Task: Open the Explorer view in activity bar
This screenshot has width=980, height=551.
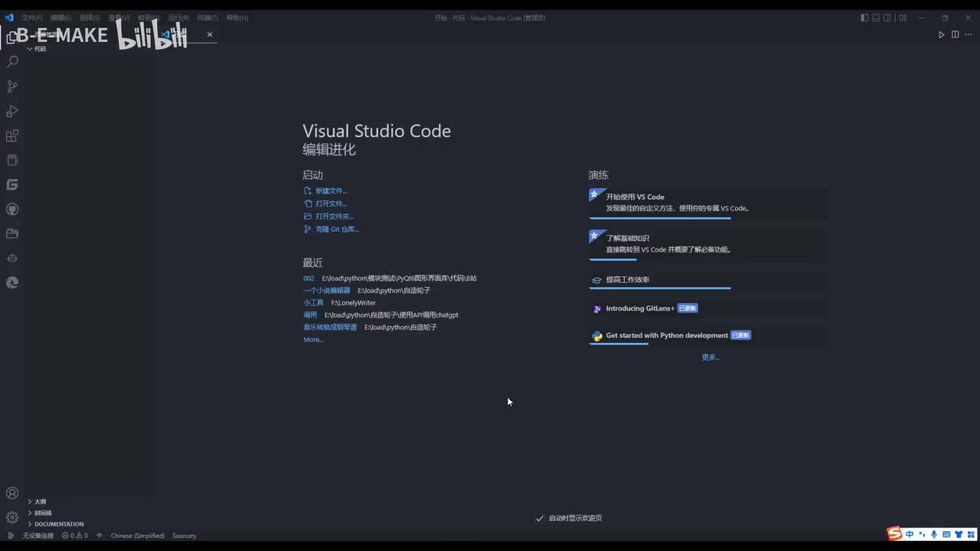Action: tap(11, 37)
